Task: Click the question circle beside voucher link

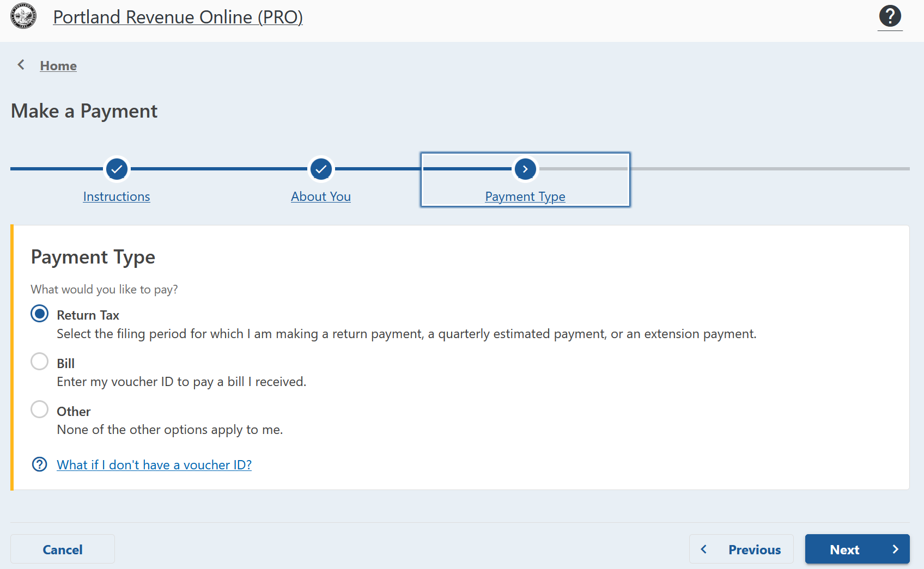Action: click(39, 464)
